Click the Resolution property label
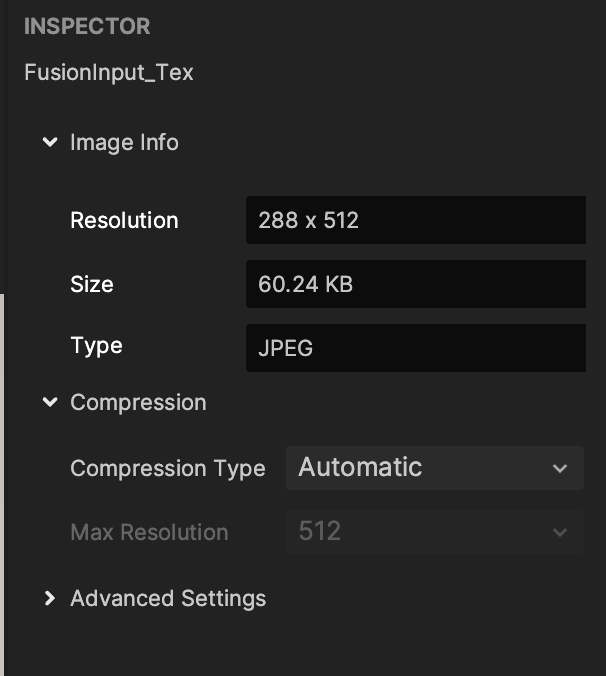 (124, 220)
